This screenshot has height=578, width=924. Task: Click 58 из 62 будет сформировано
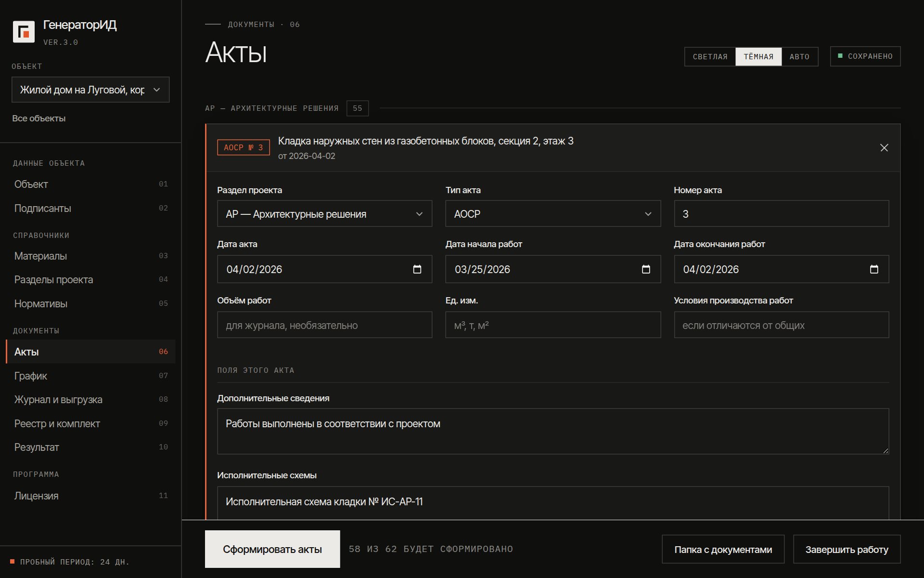click(431, 549)
